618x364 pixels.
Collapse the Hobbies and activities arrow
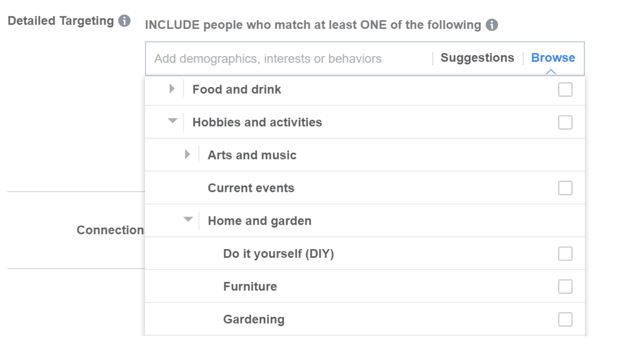172,121
